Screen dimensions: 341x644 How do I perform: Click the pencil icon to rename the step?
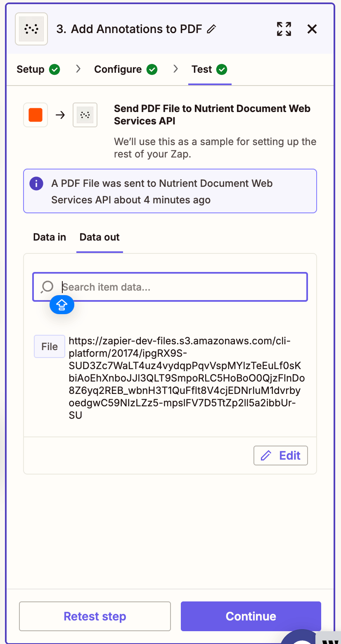tap(212, 29)
